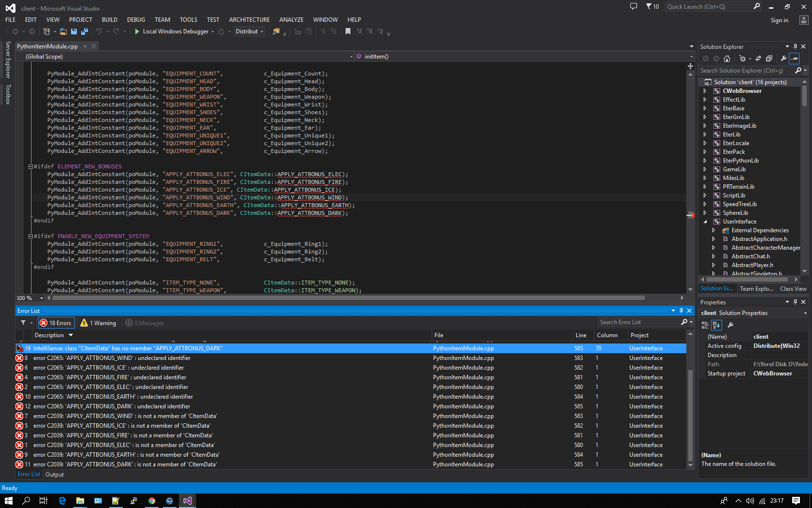This screenshot has height=508, width=812.
Task: Toggle the 1 Warning filter
Action: pos(98,323)
